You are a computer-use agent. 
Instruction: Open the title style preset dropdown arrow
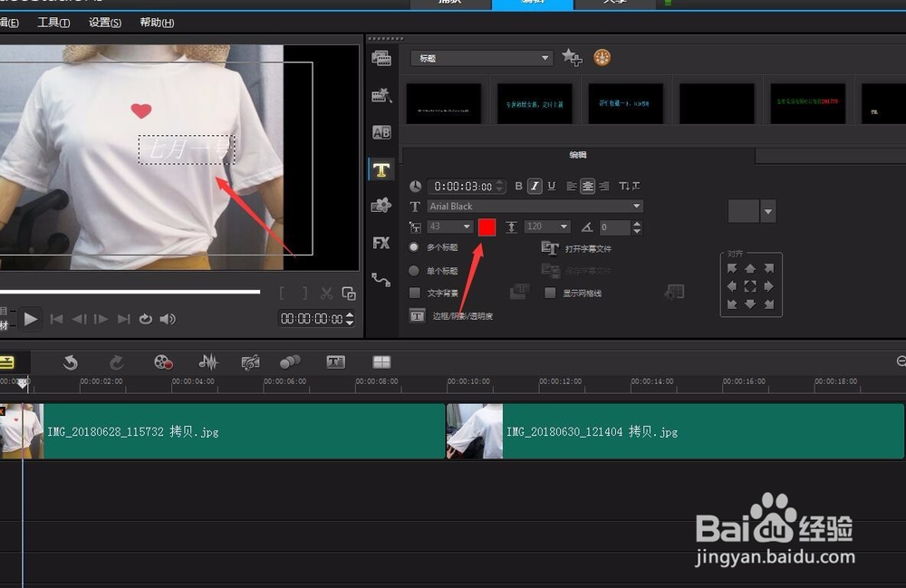click(768, 211)
